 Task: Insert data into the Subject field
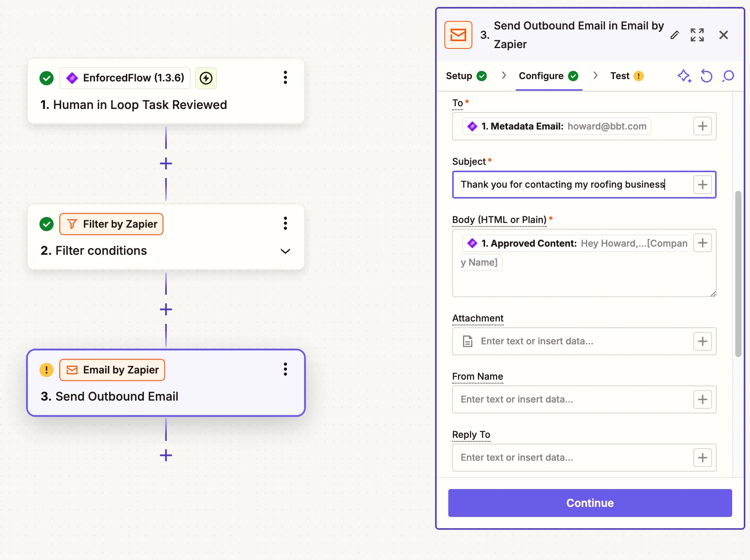[702, 185]
